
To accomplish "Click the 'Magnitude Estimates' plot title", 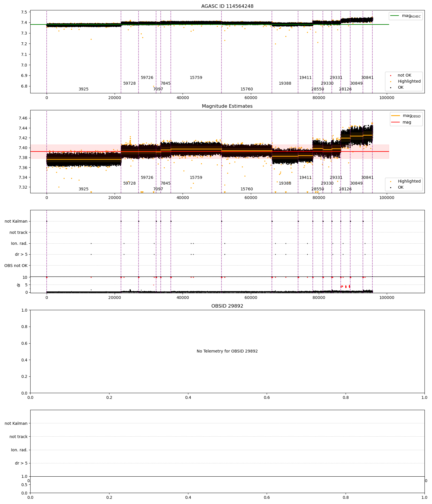I will 227,106.
